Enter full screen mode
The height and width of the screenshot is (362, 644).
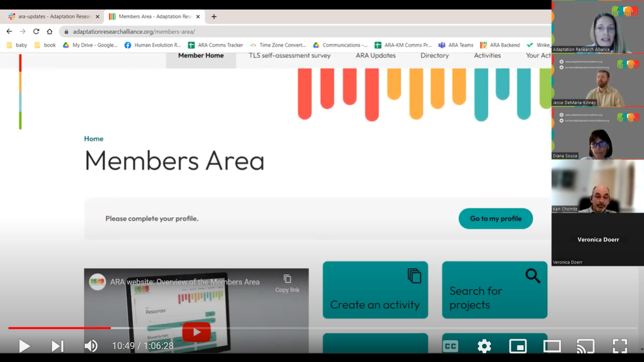pos(620,346)
